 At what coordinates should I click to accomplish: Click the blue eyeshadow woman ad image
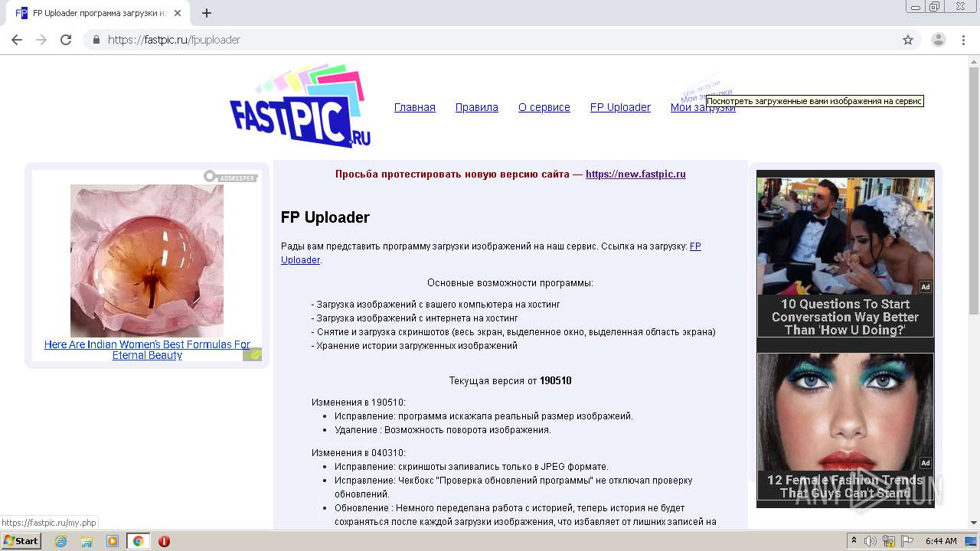click(x=845, y=412)
